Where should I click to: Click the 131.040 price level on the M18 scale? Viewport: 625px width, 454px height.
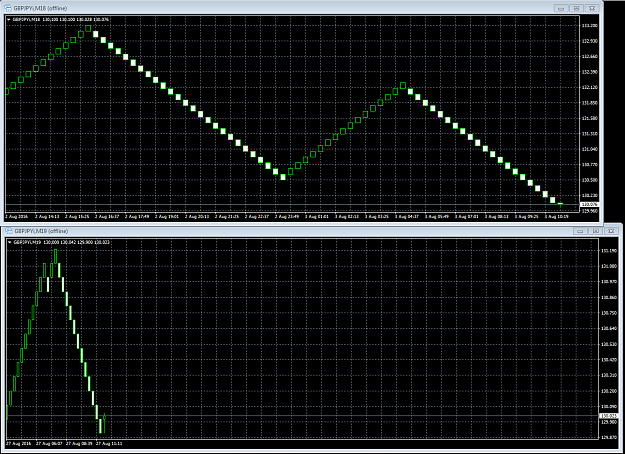tap(590, 149)
